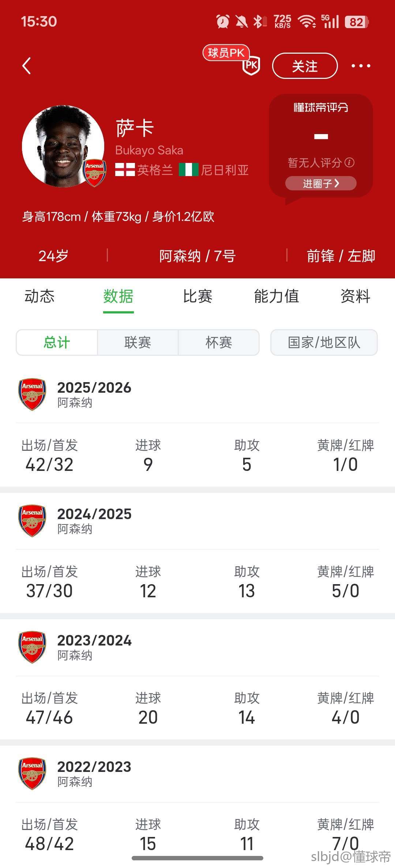
Task: Open the three-dot more options menu
Action: 361,66
